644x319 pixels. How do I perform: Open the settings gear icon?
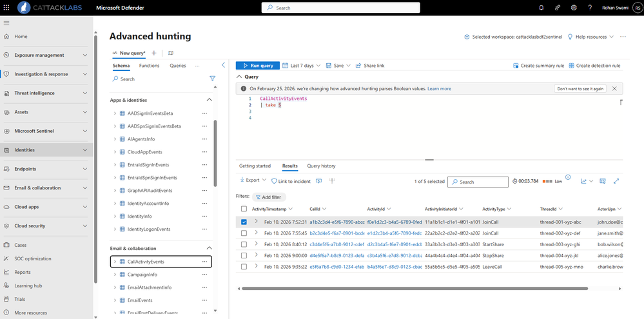coord(574,8)
